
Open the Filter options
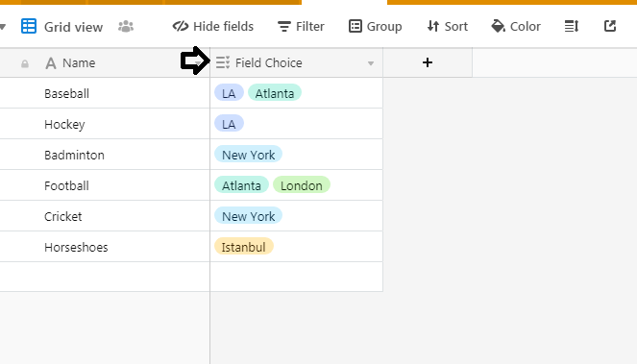point(301,26)
